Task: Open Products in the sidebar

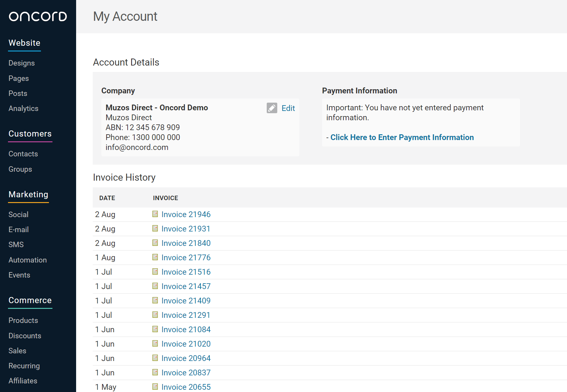Action: coord(23,320)
